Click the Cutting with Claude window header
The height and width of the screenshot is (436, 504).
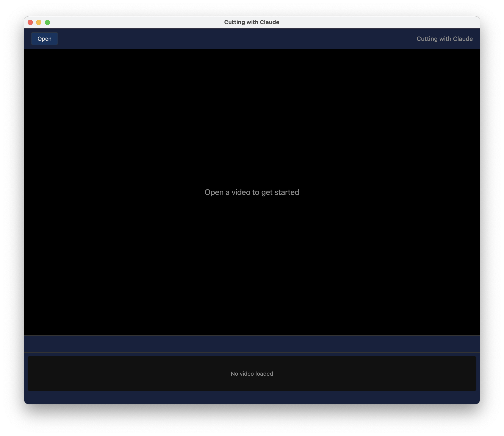[252, 22]
